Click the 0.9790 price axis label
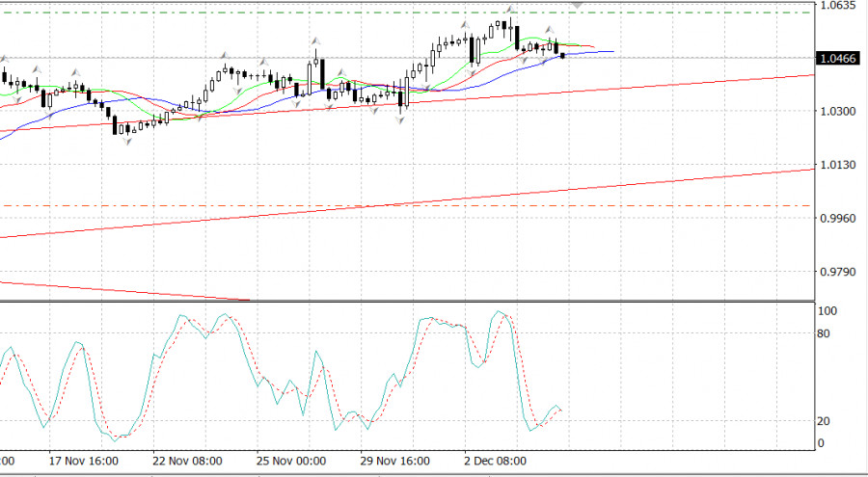This screenshot has height=477, width=868. click(x=836, y=272)
